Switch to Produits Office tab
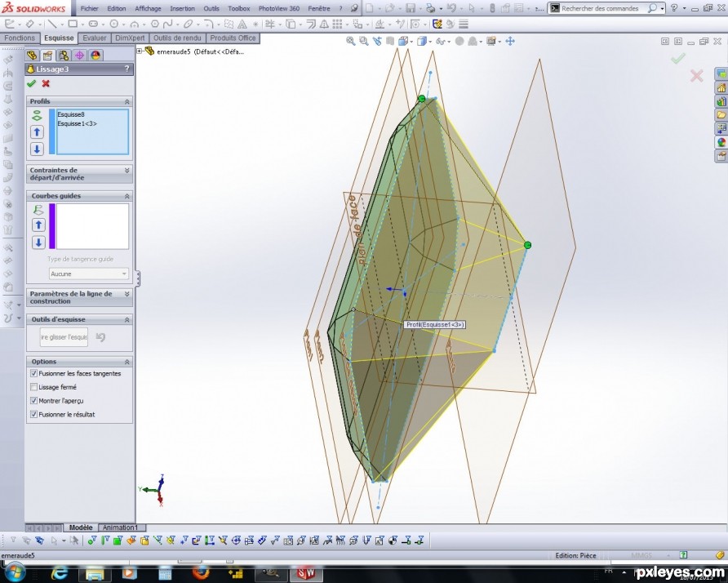The height and width of the screenshot is (583, 728). click(x=233, y=38)
